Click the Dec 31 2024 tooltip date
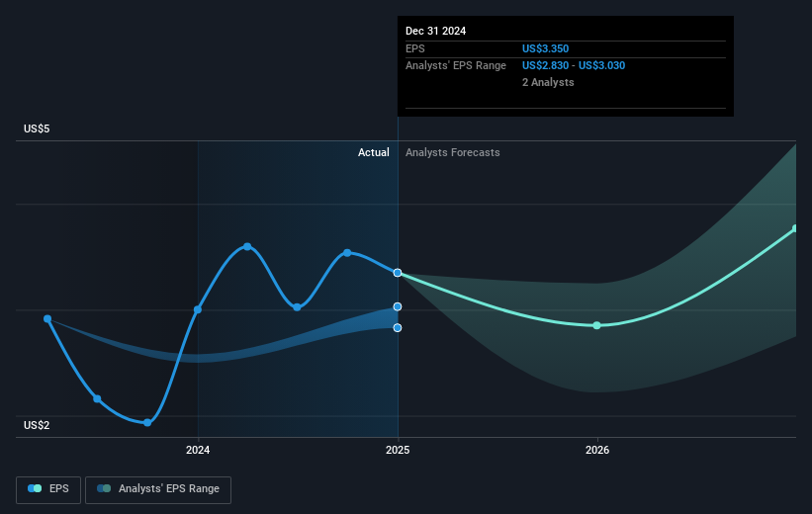812x514 pixels. (x=435, y=31)
